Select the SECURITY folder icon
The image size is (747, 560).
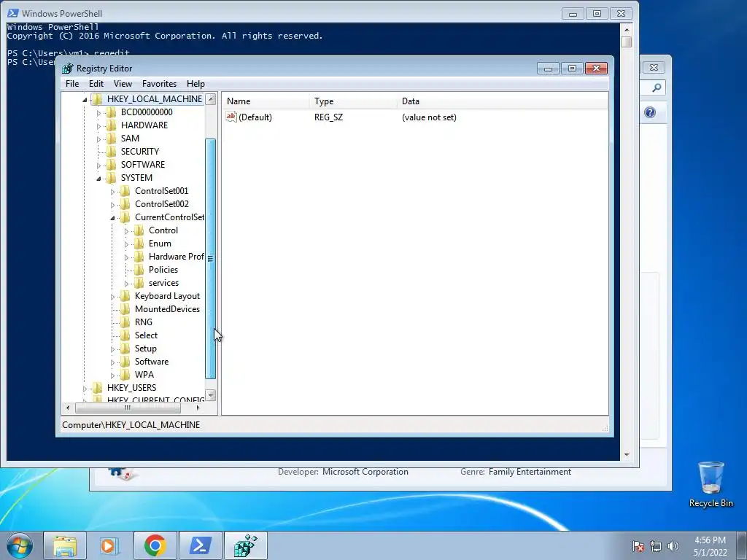[111, 152]
